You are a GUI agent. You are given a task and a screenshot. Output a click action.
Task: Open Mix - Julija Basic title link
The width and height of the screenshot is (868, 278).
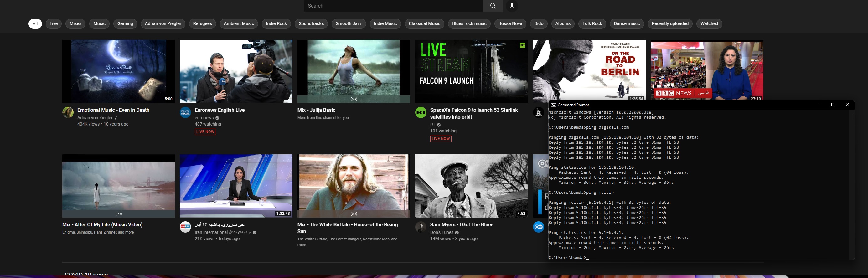click(x=316, y=110)
